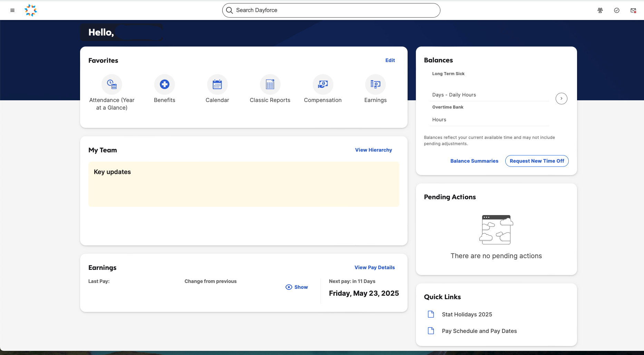Click the 'Pending Actions' heading

[x=450, y=197]
